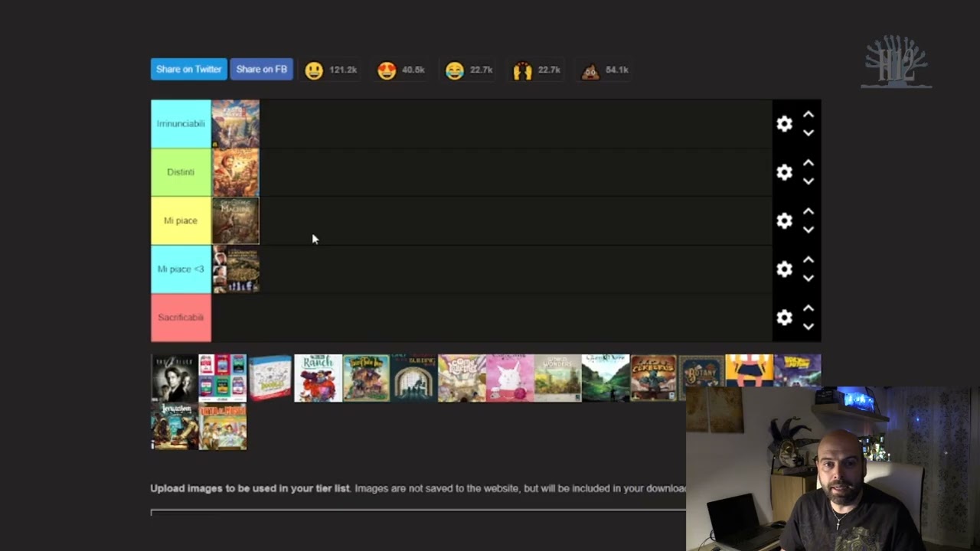Move Sacrificabili tier up with arrow
This screenshot has height=551, width=980.
[x=808, y=308]
